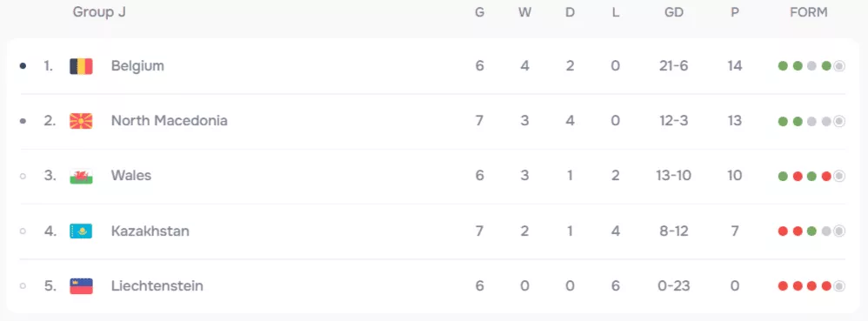868x321 pixels.
Task: Click Liechtenstein's upcoming match form circle
Action: [839, 286]
